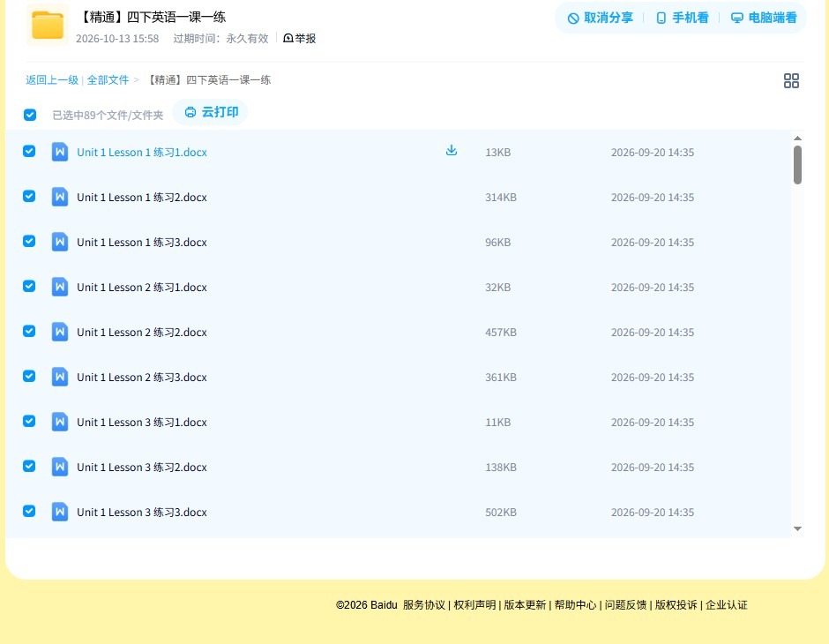Uncheck Unit 1 Lesson 1 练习1.docx checkbox
829x644 pixels.
coord(29,151)
